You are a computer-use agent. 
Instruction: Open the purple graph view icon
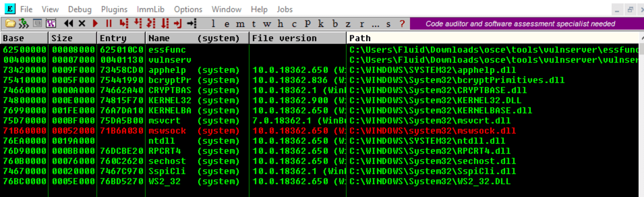(51, 23)
